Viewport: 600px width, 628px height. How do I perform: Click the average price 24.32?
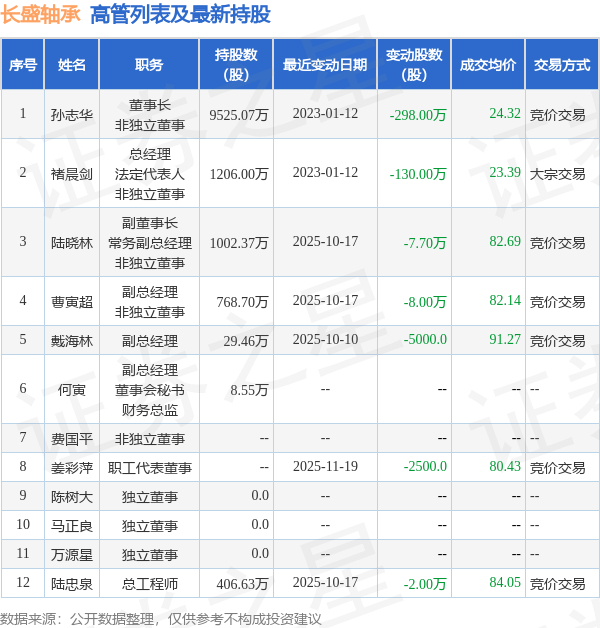pyautogui.click(x=505, y=113)
